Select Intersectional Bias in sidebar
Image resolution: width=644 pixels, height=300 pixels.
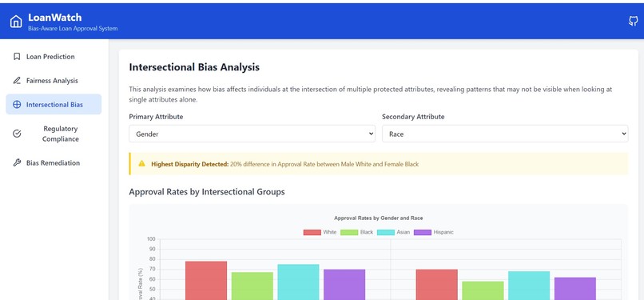pos(54,104)
